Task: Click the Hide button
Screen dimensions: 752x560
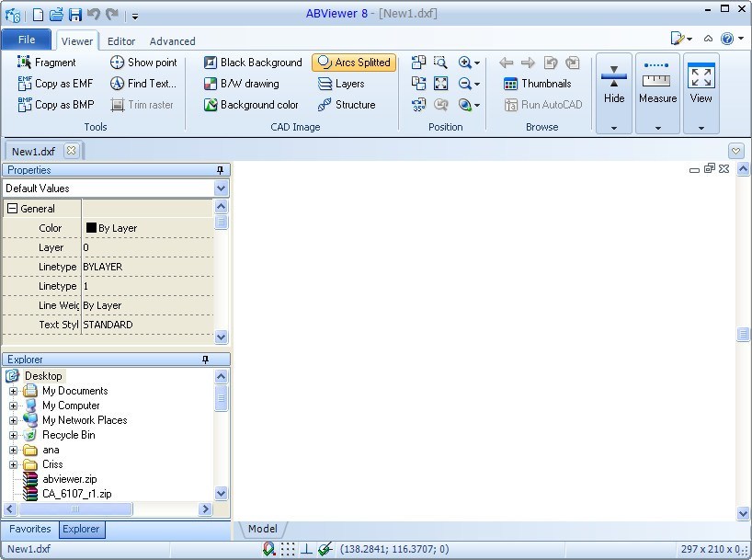Action: 613,89
